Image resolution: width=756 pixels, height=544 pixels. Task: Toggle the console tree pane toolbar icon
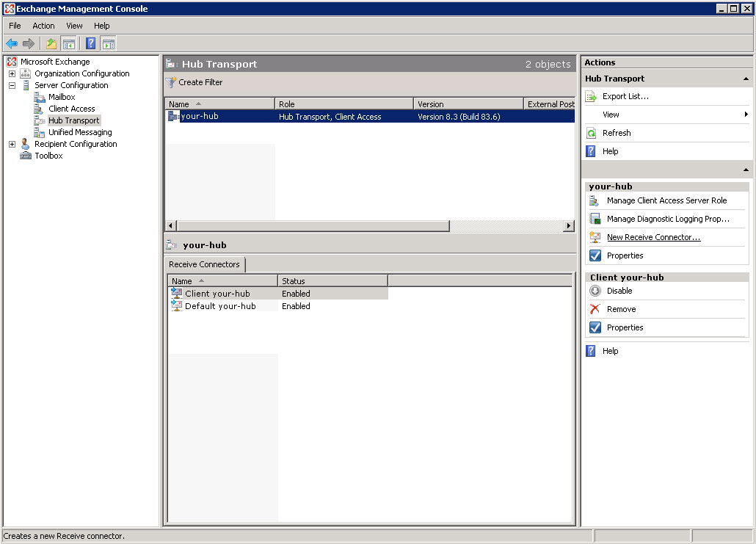tap(69, 44)
